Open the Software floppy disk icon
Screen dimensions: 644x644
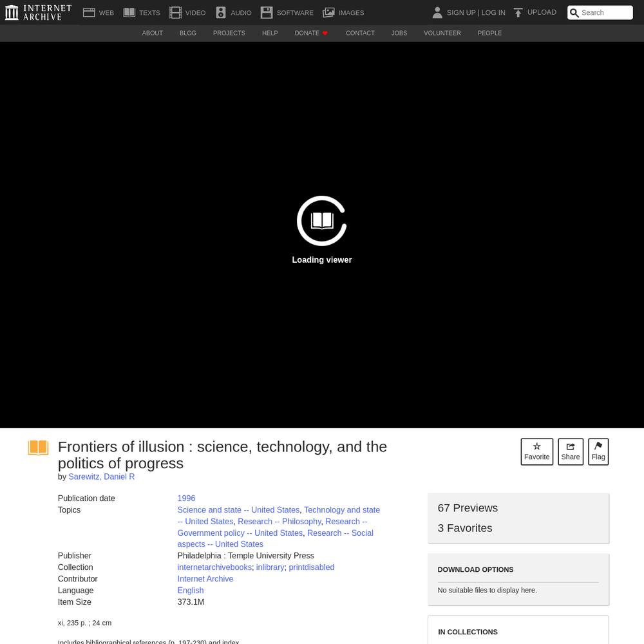(x=267, y=13)
